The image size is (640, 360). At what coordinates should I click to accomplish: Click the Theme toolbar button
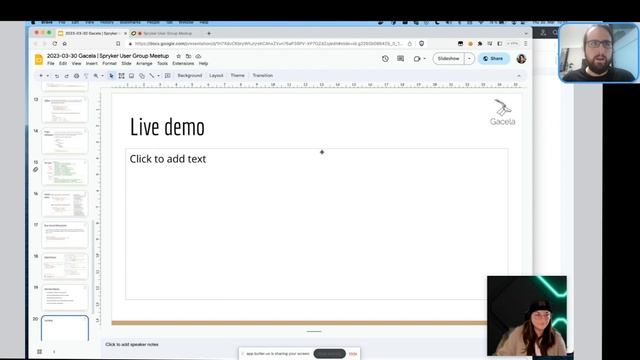[x=238, y=76]
